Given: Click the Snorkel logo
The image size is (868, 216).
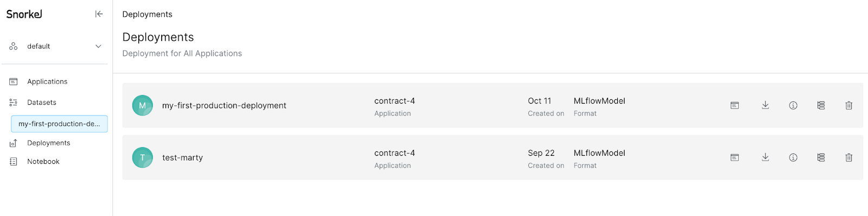Looking at the screenshot, I should pyautogui.click(x=24, y=14).
